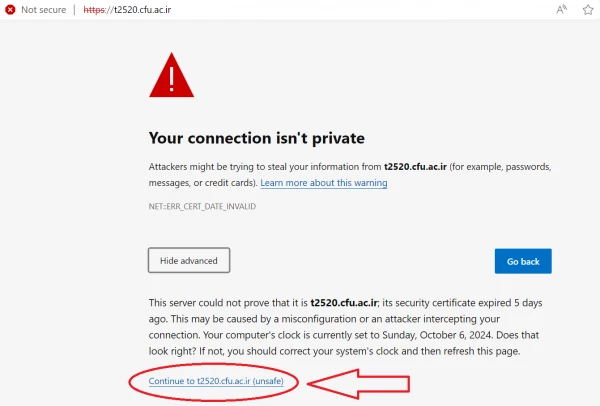Open "Learn more about this warning" link
Viewport: 600px width, 406px height.
pyautogui.click(x=323, y=183)
